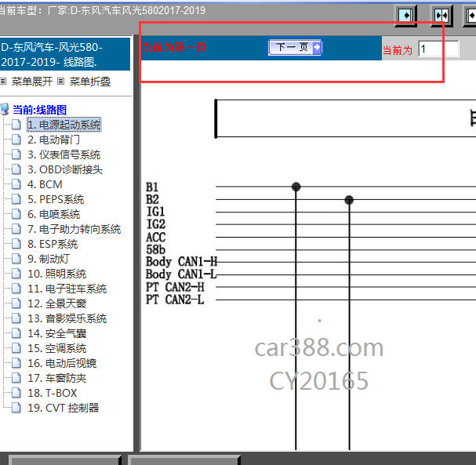Click the B1 power line label
The width and height of the screenshot is (476, 465).
coord(152,187)
